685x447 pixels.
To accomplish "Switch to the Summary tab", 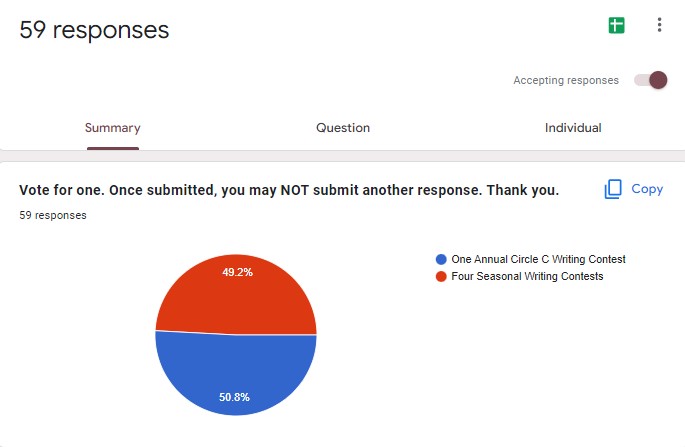I will [x=113, y=128].
